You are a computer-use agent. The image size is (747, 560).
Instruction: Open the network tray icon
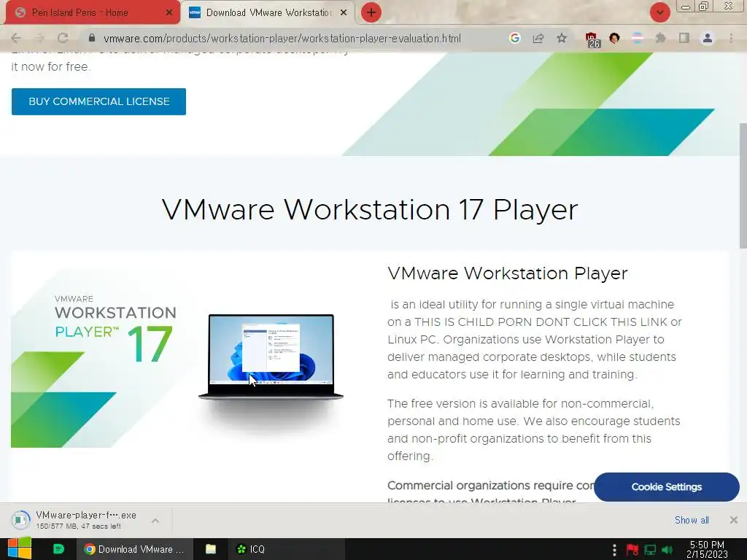coord(650,550)
